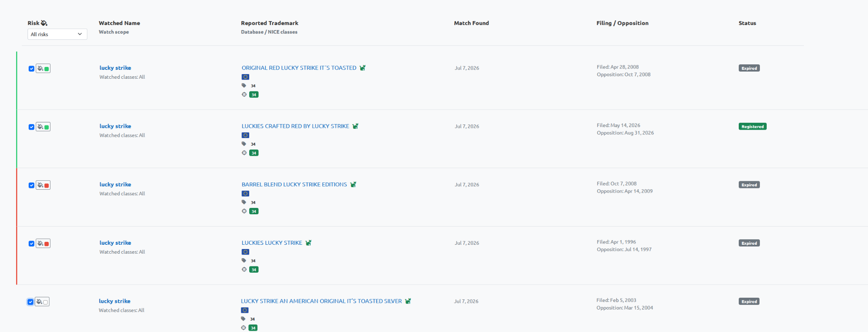Open LUCKY STRIKE AN AMERICAN ORIGINAL IT'S TOASTED SILVER

tap(321, 301)
